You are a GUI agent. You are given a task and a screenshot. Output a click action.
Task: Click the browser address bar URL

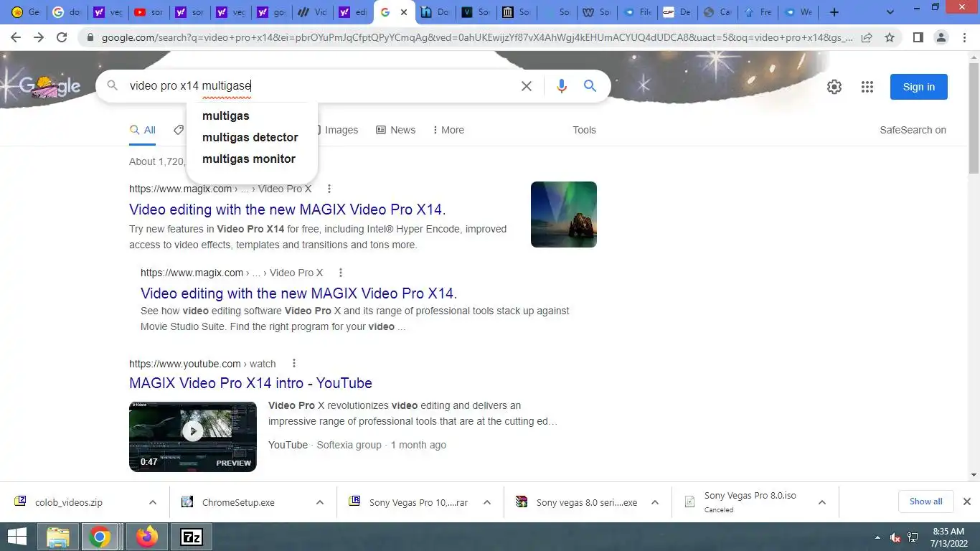[476, 37]
